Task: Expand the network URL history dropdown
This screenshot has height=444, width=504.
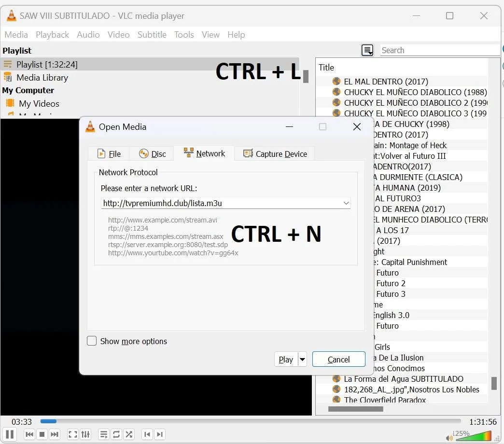Action: (x=346, y=203)
